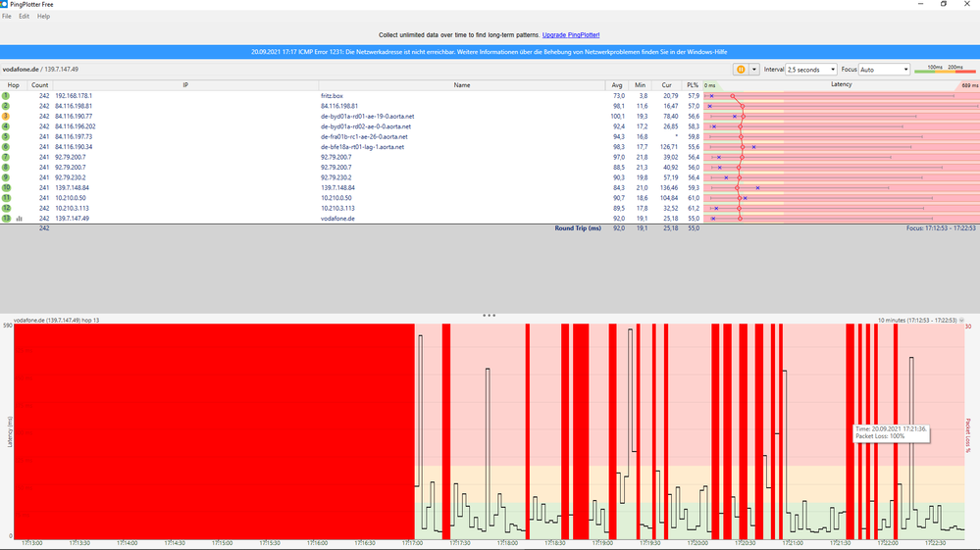Click the IP column header

click(185, 85)
